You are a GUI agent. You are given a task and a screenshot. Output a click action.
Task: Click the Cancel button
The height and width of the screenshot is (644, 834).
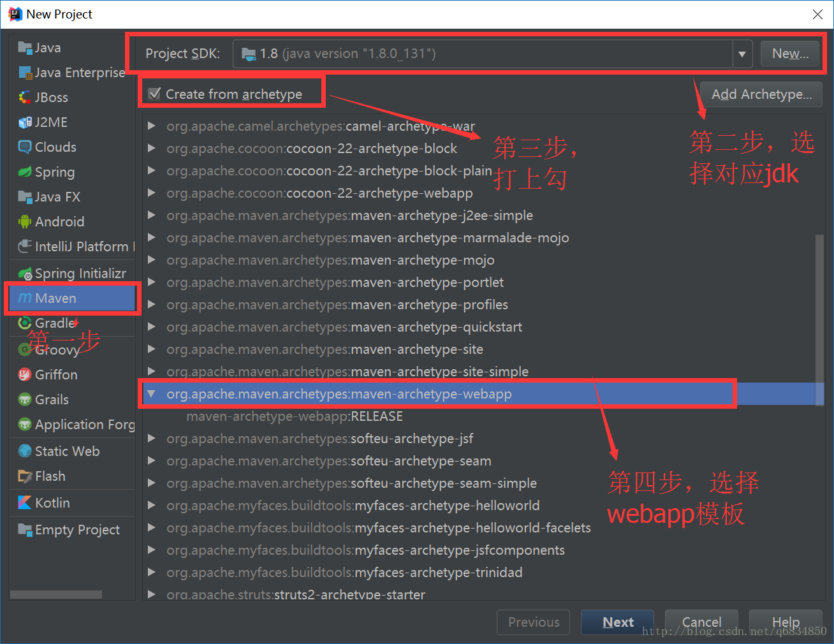(701, 622)
